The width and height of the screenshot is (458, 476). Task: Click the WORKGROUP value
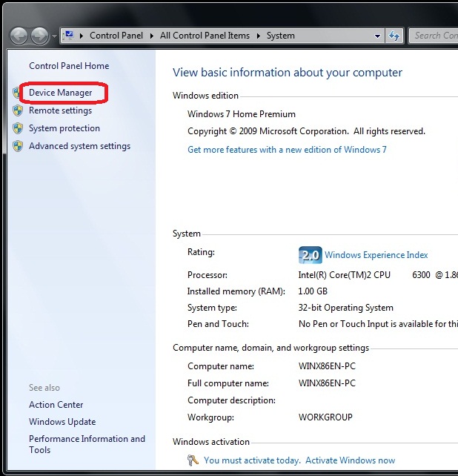pyautogui.click(x=325, y=417)
